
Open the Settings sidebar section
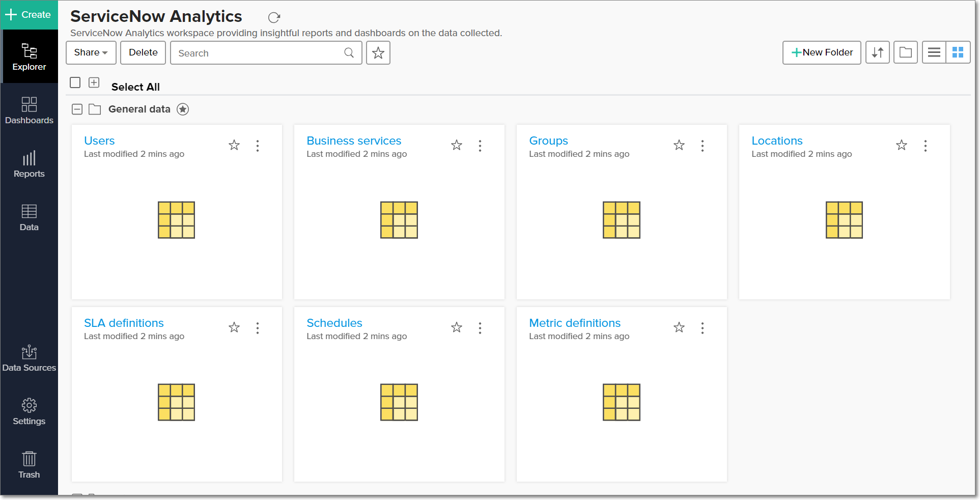click(x=29, y=411)
